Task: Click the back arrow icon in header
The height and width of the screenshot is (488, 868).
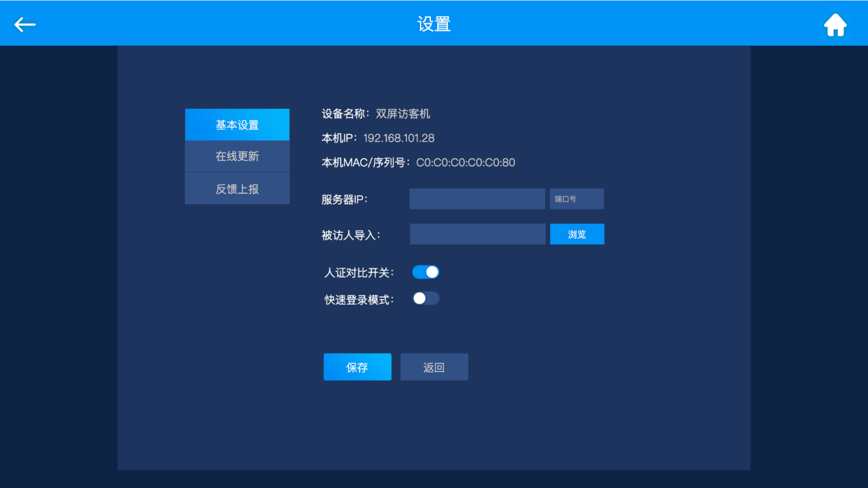Action: [x=25, y=25]
